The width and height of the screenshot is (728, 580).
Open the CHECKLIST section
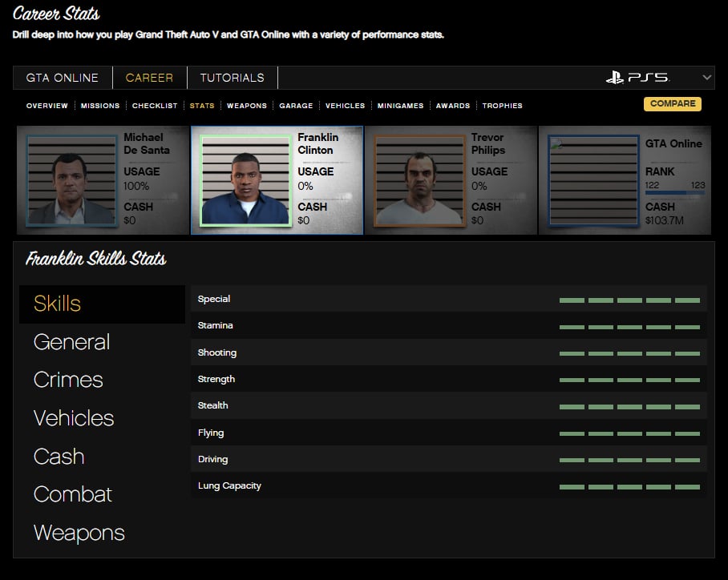click(155, 106)
